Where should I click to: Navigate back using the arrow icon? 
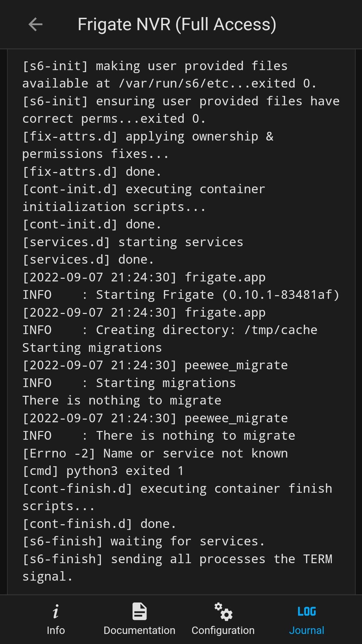(x=35, y=24)
